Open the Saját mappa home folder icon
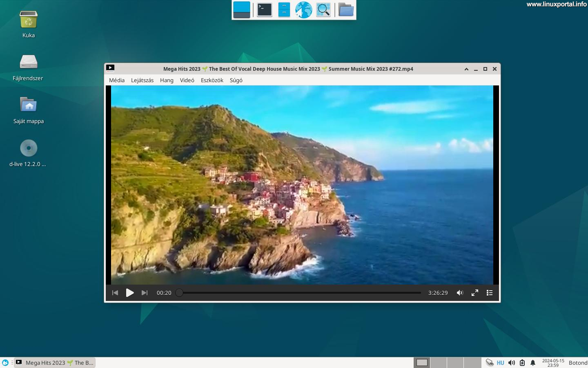The width and height of the screenshot is (588, 368). click(x=29, y=104)
